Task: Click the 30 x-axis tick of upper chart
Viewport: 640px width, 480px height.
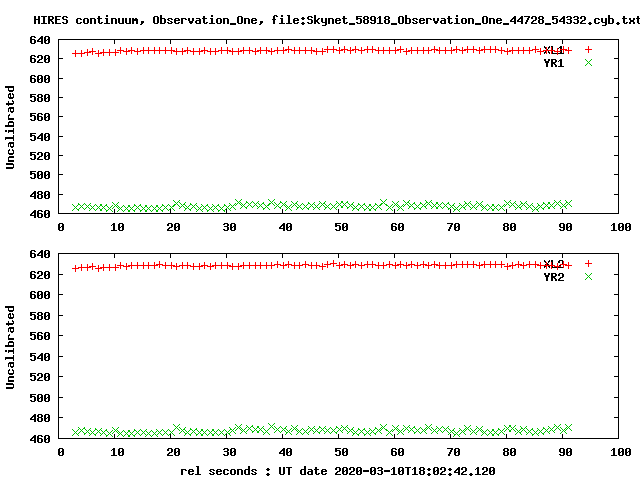Action: pyautogui.click(x=229, y=227)
